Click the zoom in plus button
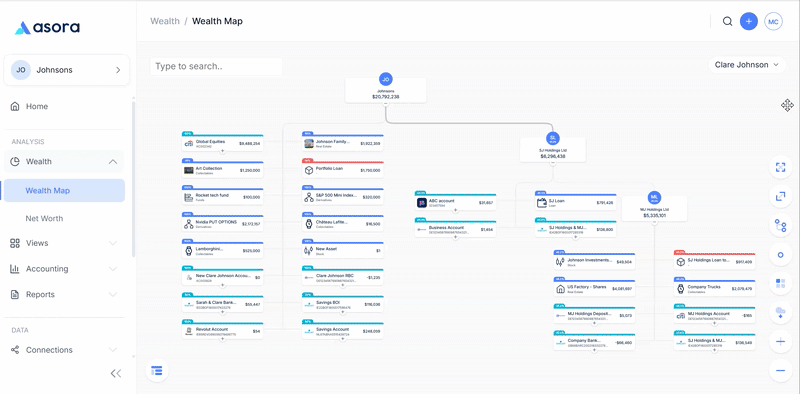Image resolution: width=800 pixels, height=394 pixels. tap(780, 341)
